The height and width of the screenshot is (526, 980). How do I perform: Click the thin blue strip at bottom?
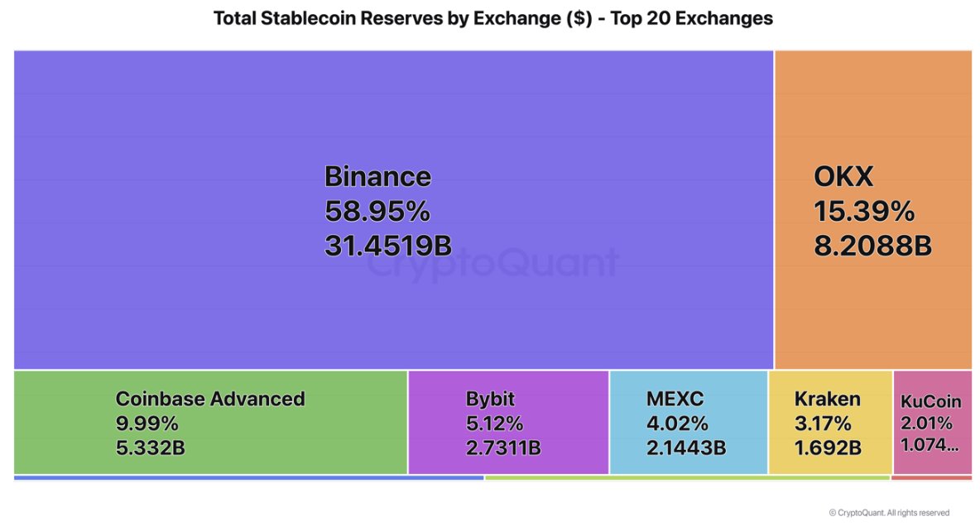tap(248, 477)
